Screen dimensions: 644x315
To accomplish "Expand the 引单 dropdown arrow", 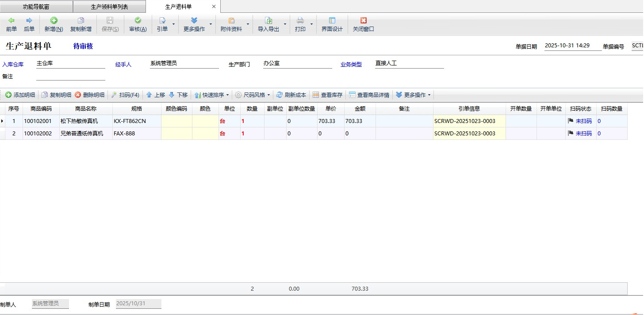I will 173,24.
